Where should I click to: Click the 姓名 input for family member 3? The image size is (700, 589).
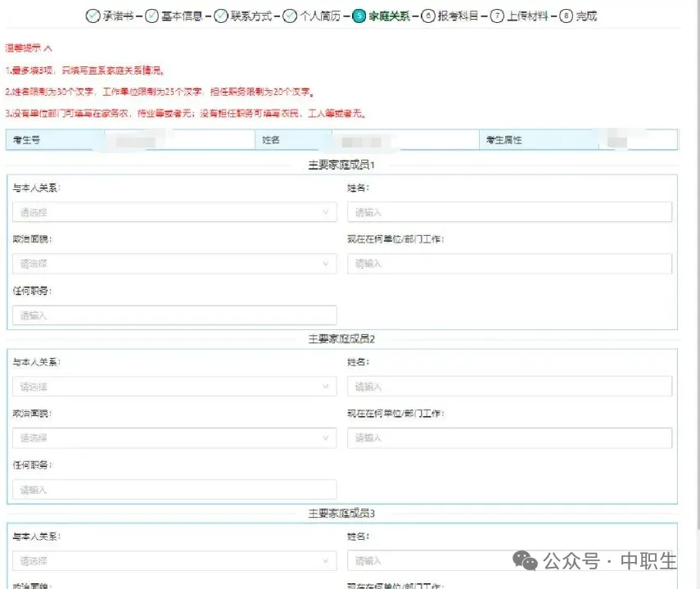tap(509, 560)
